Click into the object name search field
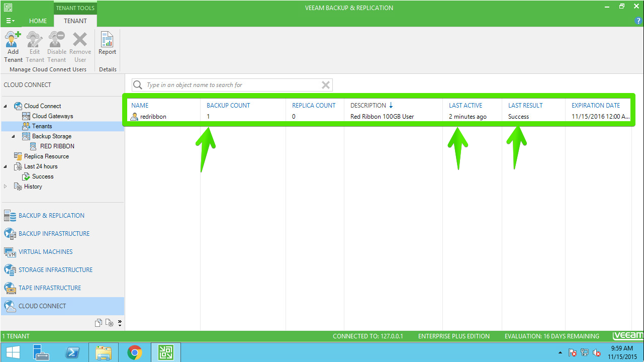This screenshot has height=362, width=644. point(232,85)
